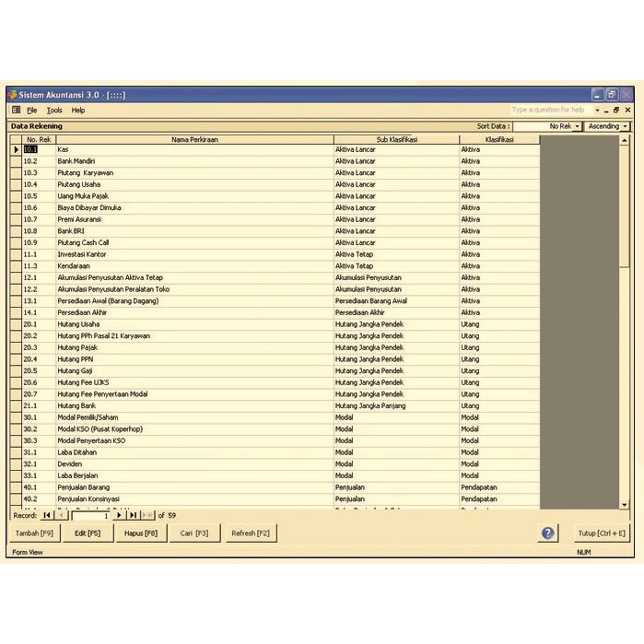
Task: Select Hutang Fee Penyertaan Modal cell
Action: pyautogui.click(x=194, y=394)
